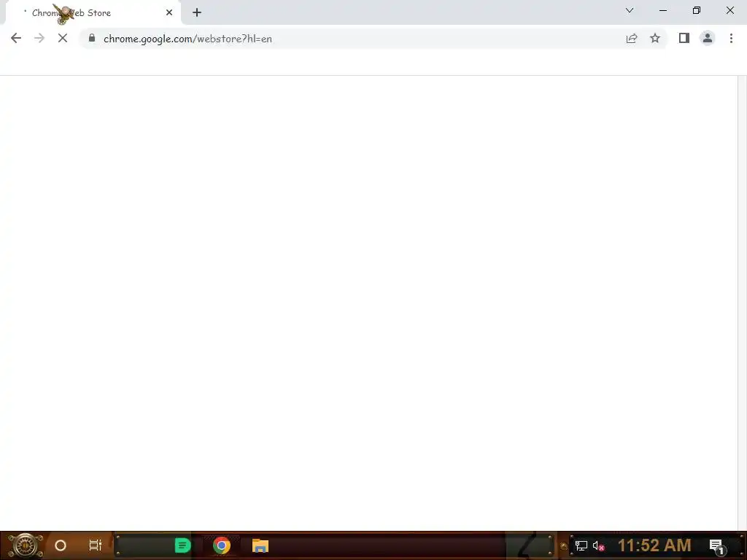This screenshot has width=747, height=560.
Task: Bookmark this tab with the star
Action: (655, 38)
